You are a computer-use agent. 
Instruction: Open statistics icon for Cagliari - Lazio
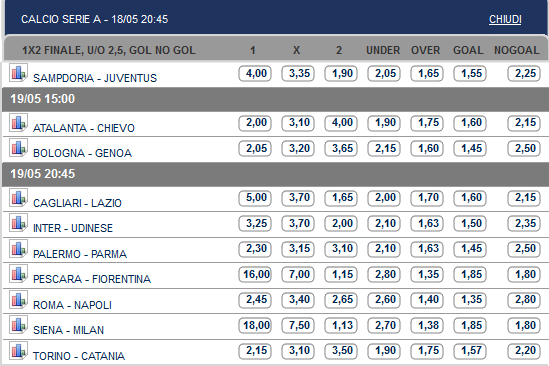18,198
